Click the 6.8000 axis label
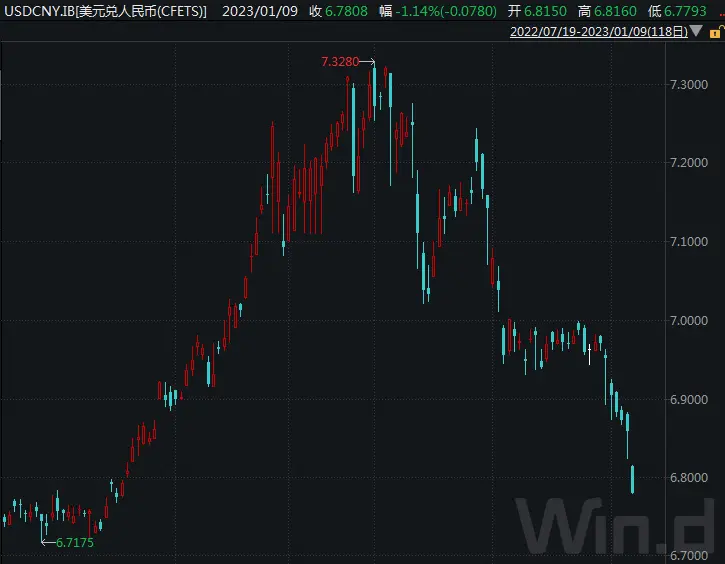The width and height of the screenshot is (725, 564). [689, 478]
